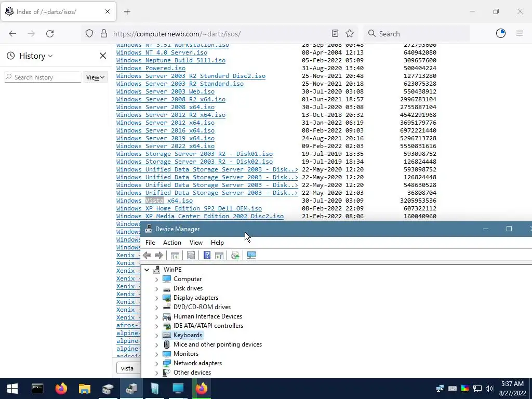This screenshot has width=532, height=399.
Task: Open the Action menu in Device Manager
Action: point(172,243)
